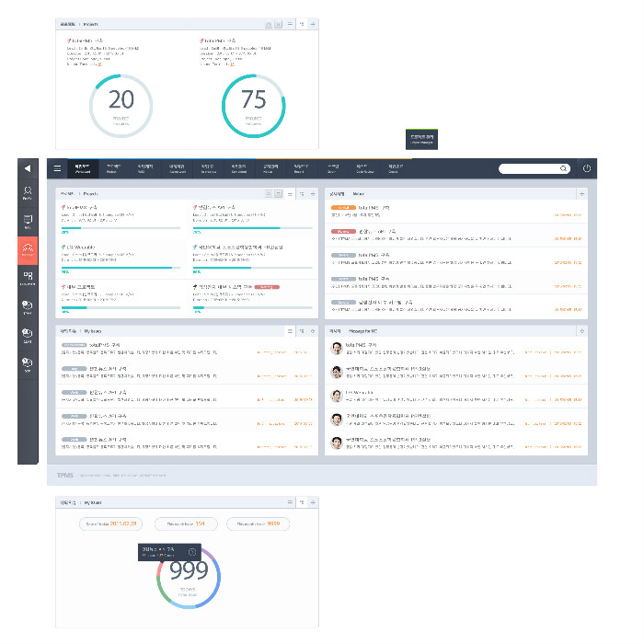The width and height of the screenshot is (644, 644).
Task: Toggle list view in the bottom My Issues widget
Action: point(290,503)
